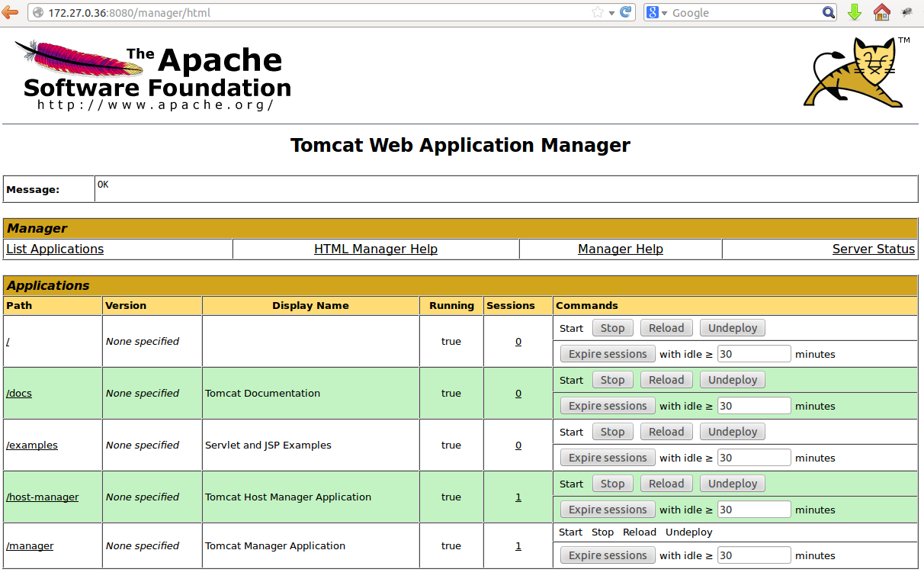Image resolution: width=924 pixels, height=579 pixels.
Task: Click the search magnifier icon
Action: [x=829, y=12]
